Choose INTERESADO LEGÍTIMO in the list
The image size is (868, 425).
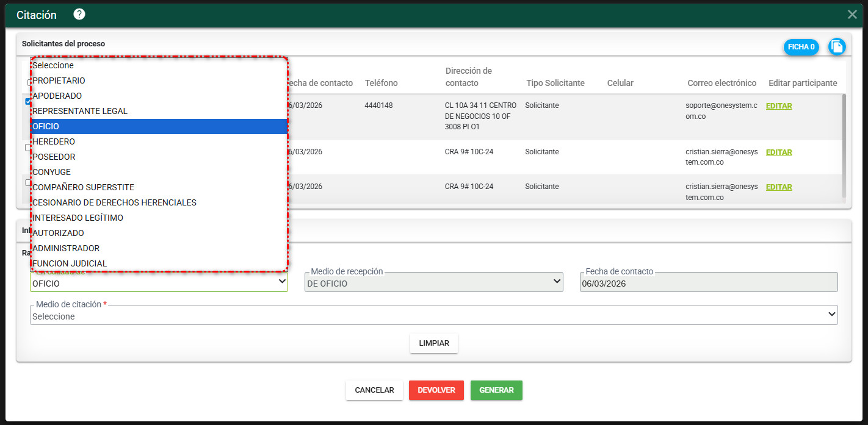click(78, 218)
